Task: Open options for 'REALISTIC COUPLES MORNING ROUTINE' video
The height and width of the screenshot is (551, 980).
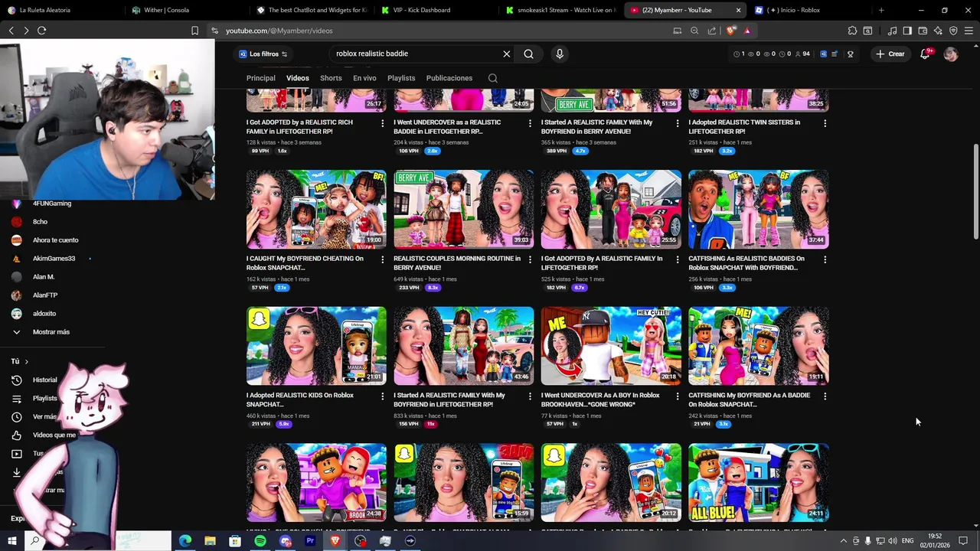Action: (x=530, y=259)
